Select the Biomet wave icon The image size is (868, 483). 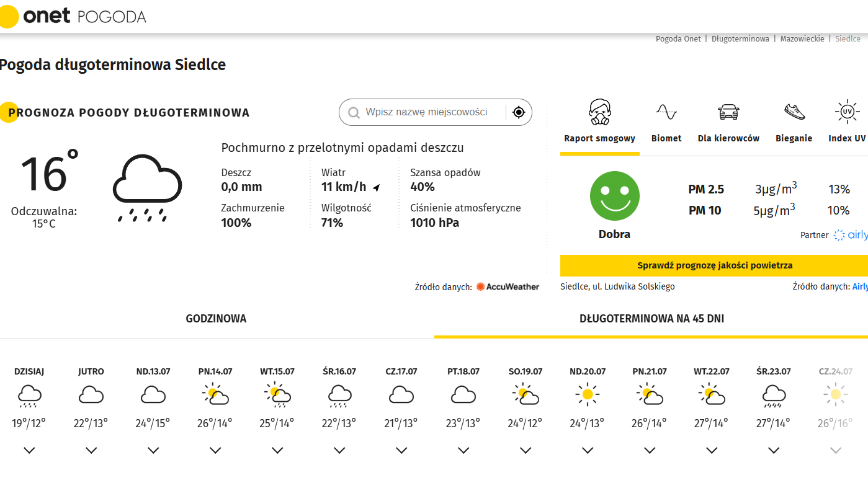[666, 112]
